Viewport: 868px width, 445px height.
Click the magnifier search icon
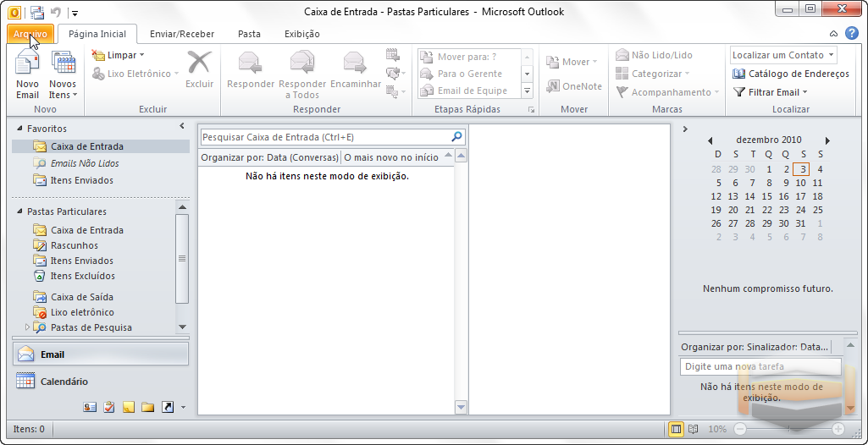(x=457, y=136)
